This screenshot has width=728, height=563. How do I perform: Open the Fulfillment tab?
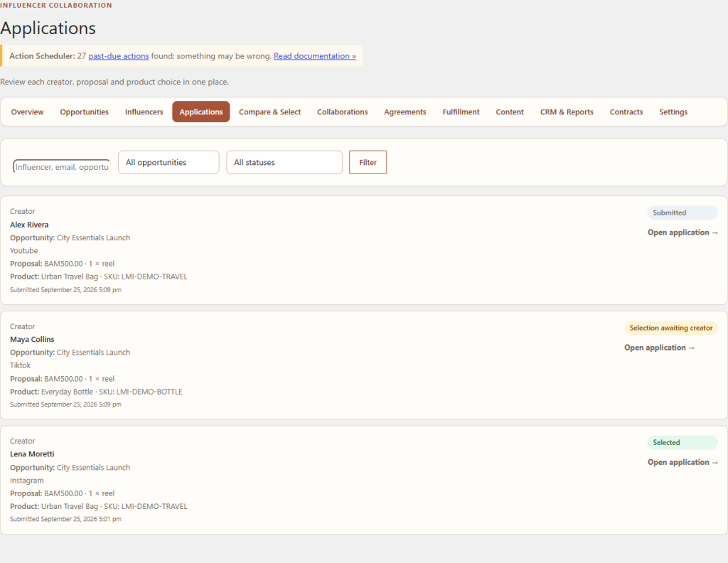tap(461, 112)
